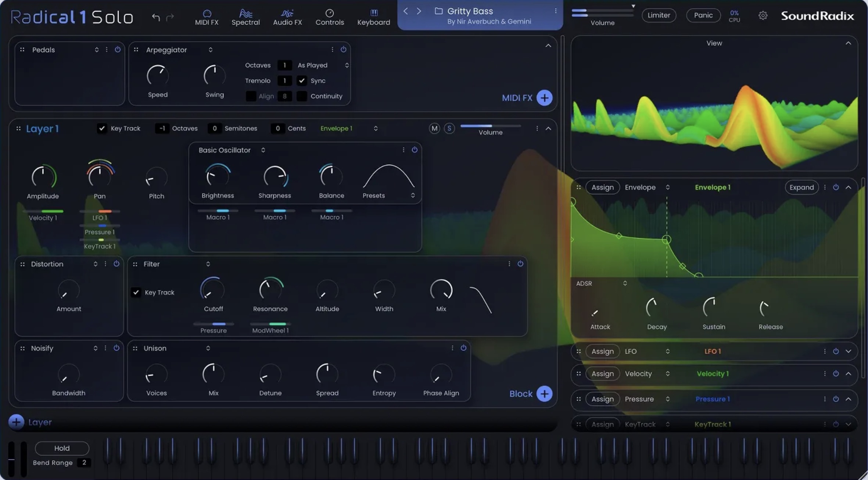
Task: Grab the Filter block drag handle
Action: coord(135,264)
